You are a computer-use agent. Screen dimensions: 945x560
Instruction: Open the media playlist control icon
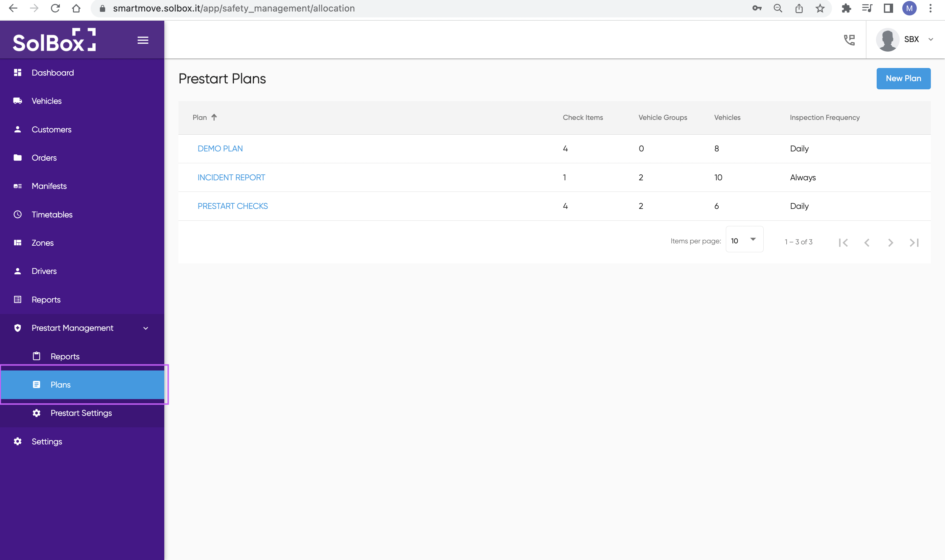tap(867, 8)
